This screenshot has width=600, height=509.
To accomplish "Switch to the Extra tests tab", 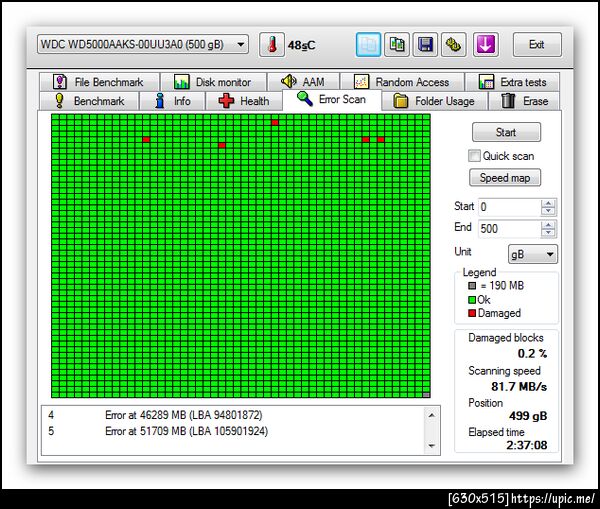I will click(512, 82).
